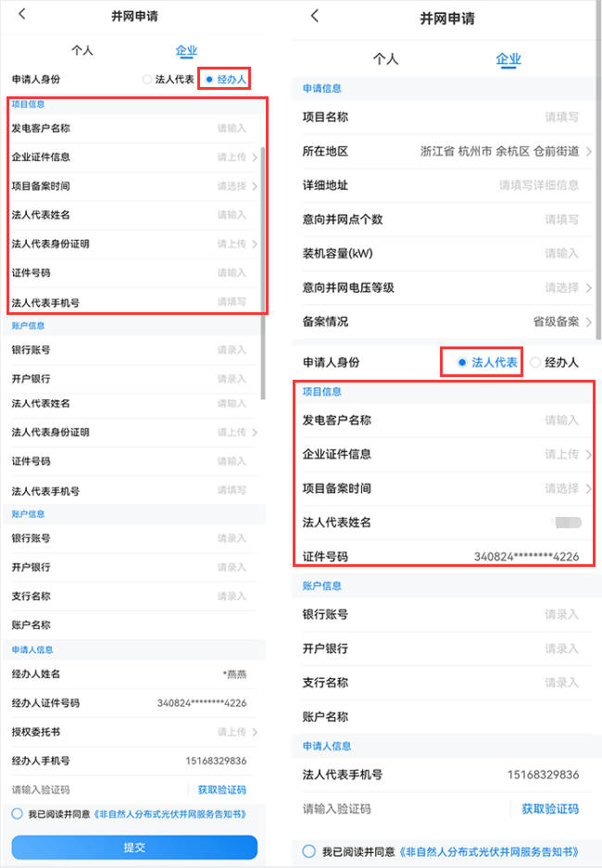Expand 企业证件信息 upload on left screen

click(x=255, y=157)
